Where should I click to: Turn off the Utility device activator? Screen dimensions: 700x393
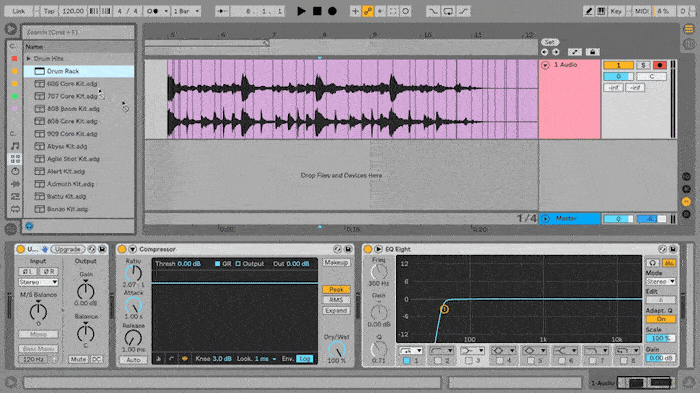coord(21,249)
